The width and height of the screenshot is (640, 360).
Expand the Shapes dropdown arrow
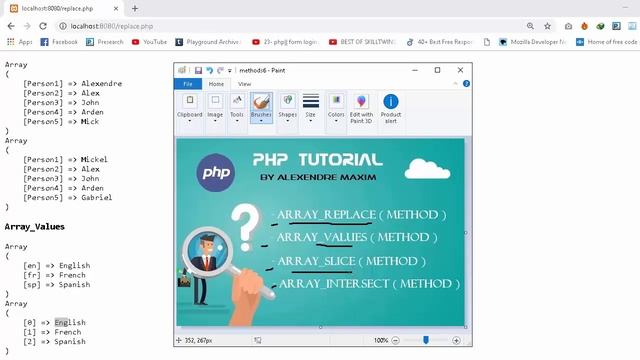(x=287, y=121)
